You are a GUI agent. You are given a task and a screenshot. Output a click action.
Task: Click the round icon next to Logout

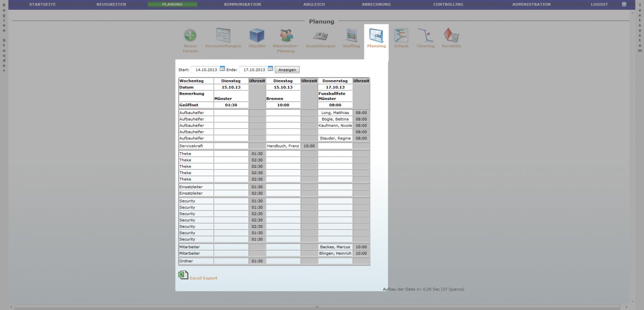(624, 4)
